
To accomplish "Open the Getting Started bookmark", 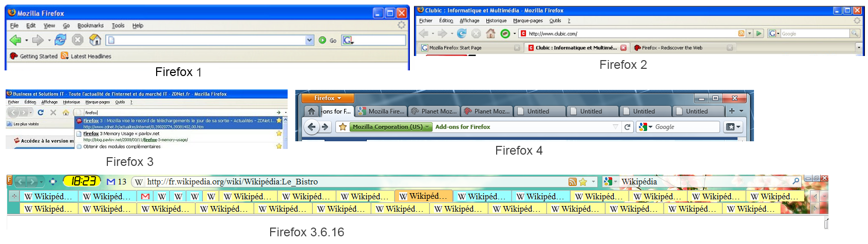I will click(x=34, y=56).
